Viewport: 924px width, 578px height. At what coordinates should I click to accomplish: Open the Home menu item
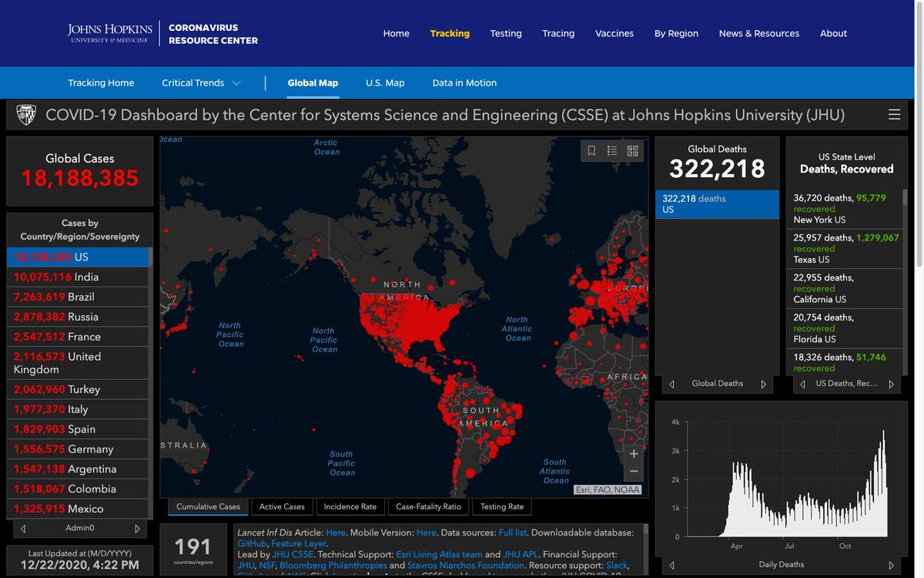[397, 33]
